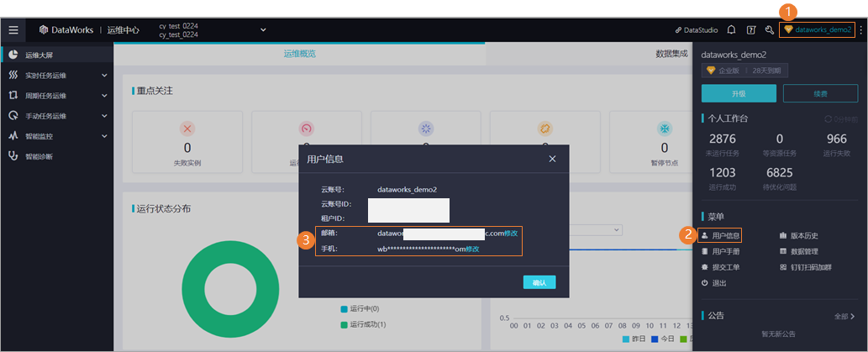Open 用户信息 menu entry
This screenshot has width=868, height=352.
tap(719, 236)
